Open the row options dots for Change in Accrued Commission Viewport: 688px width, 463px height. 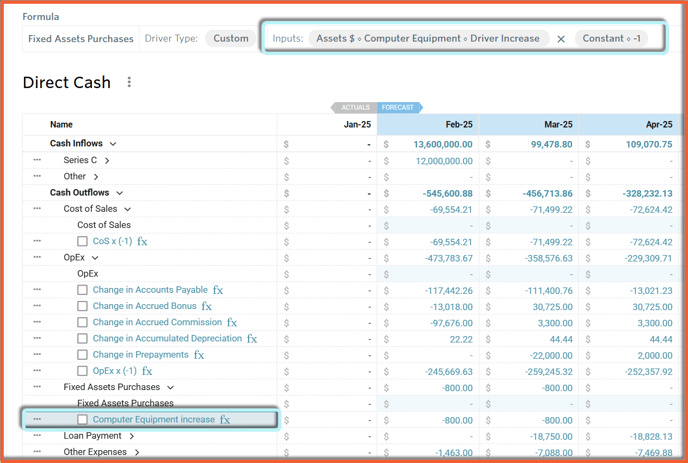(x=37, y=323)
